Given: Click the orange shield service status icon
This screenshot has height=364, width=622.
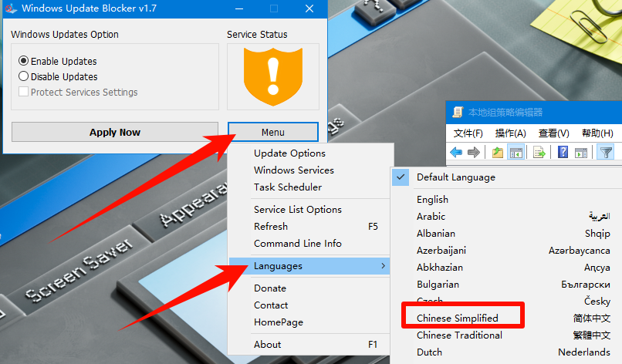Looking at the screenshot, I should 273,77.
